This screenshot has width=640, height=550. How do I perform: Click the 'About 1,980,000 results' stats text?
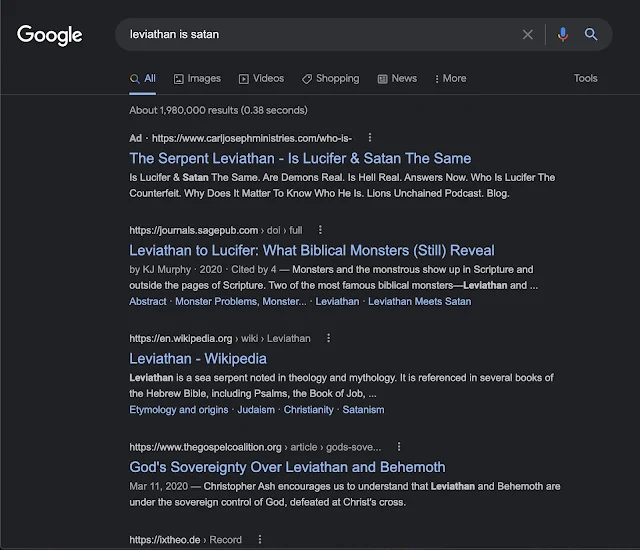click(218, 110)
